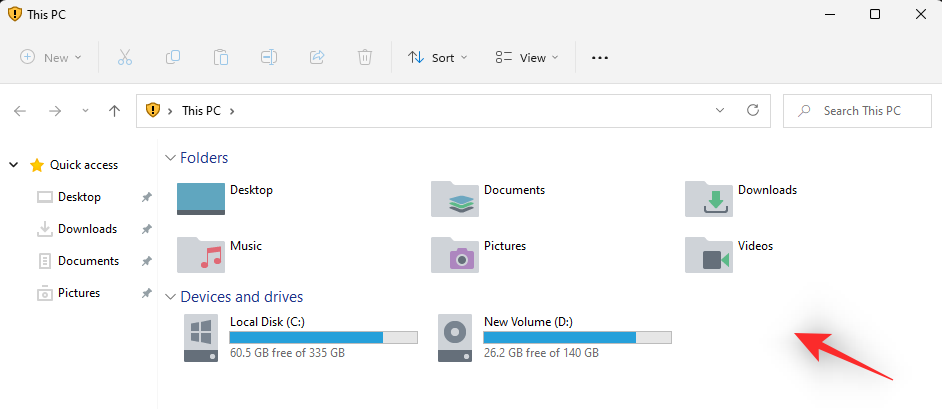Screen dimensions: 942x409
Task: Click the Delete trash icon
Action: [365, 58]
